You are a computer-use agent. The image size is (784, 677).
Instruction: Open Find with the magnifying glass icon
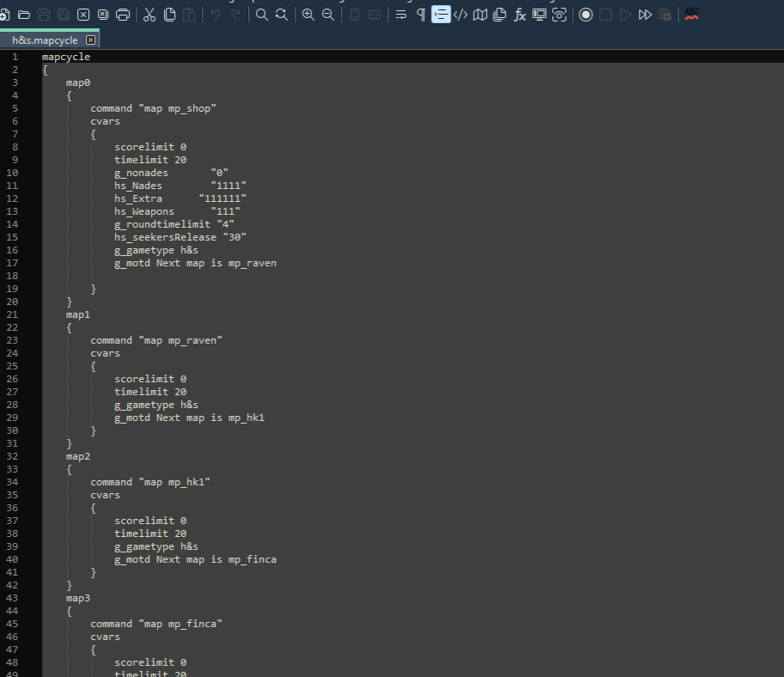262,15
